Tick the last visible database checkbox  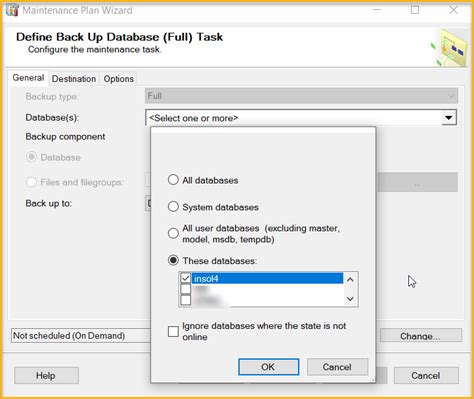click(x=186, y=300)
